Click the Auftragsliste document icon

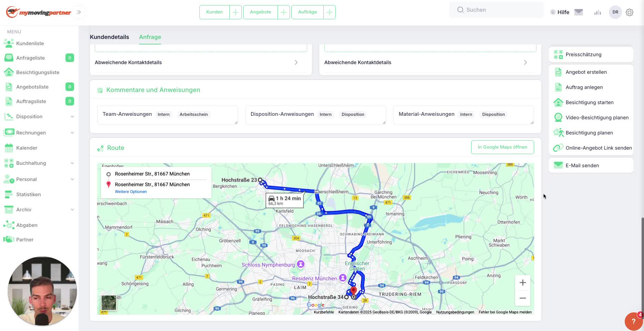[x=9, y=101]
